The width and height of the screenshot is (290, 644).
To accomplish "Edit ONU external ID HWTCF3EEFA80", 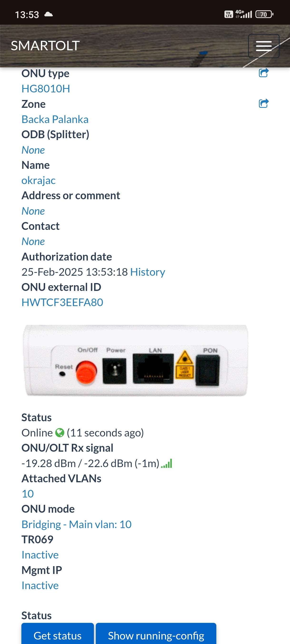I will tap(62, 302).
